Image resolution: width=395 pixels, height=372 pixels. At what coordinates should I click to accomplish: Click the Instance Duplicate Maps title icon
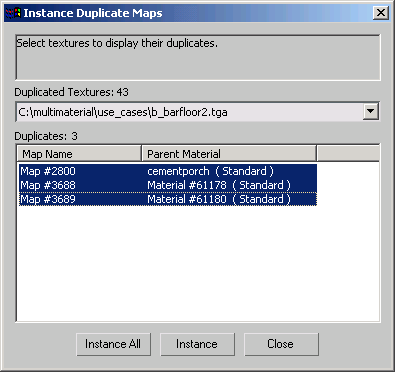13,13
